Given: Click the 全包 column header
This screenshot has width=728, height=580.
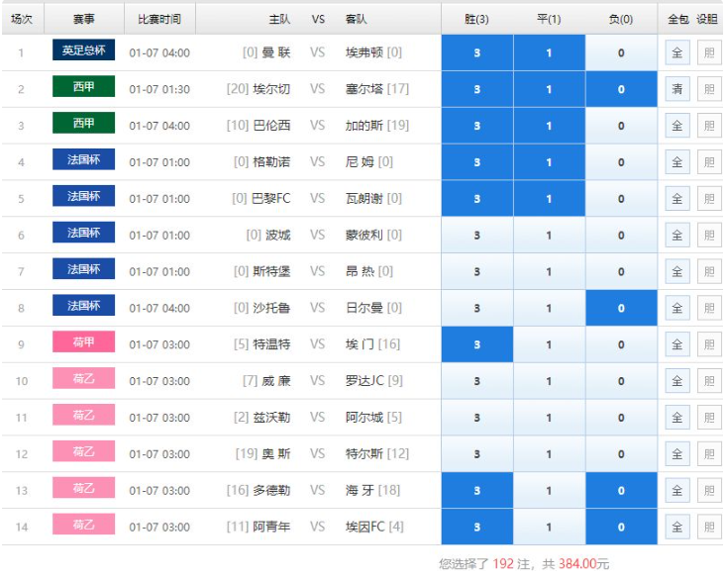Looking at the screenshot, I should click(x=678, y=19).
